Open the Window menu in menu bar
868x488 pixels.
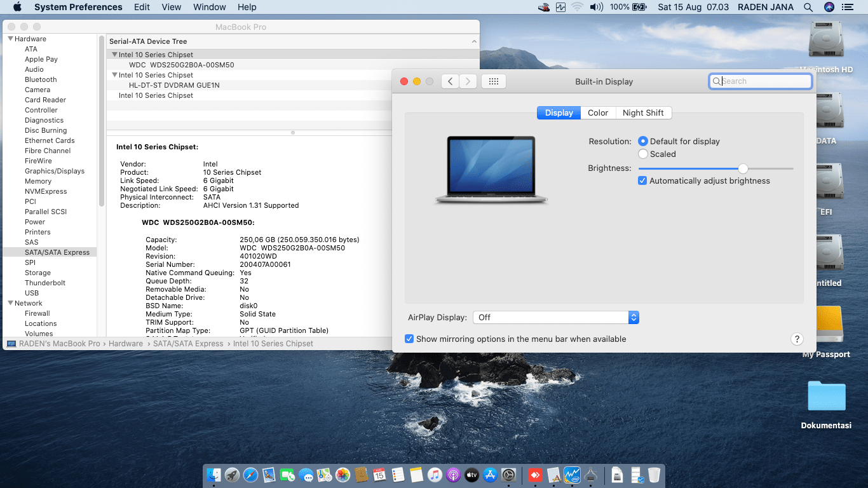coord(209,7)
